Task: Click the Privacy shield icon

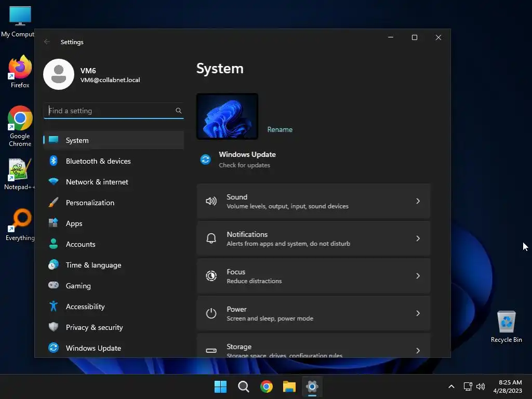Action: point(54,327)
